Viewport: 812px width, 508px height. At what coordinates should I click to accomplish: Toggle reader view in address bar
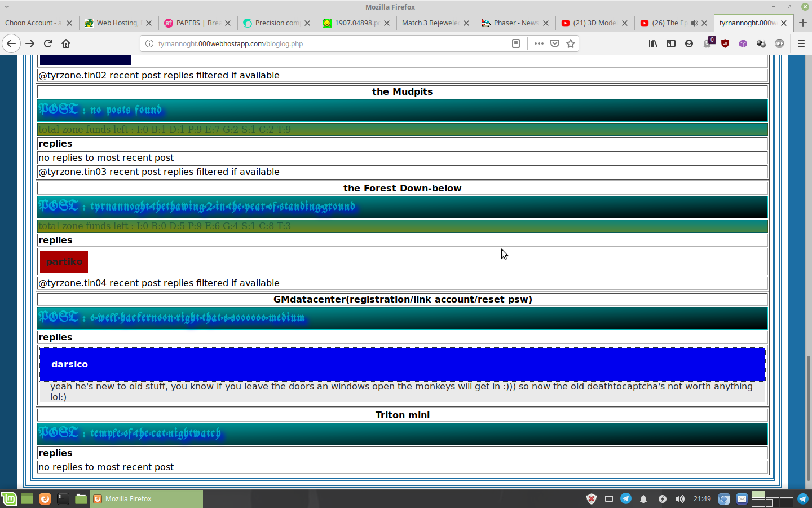coord(516,43)
